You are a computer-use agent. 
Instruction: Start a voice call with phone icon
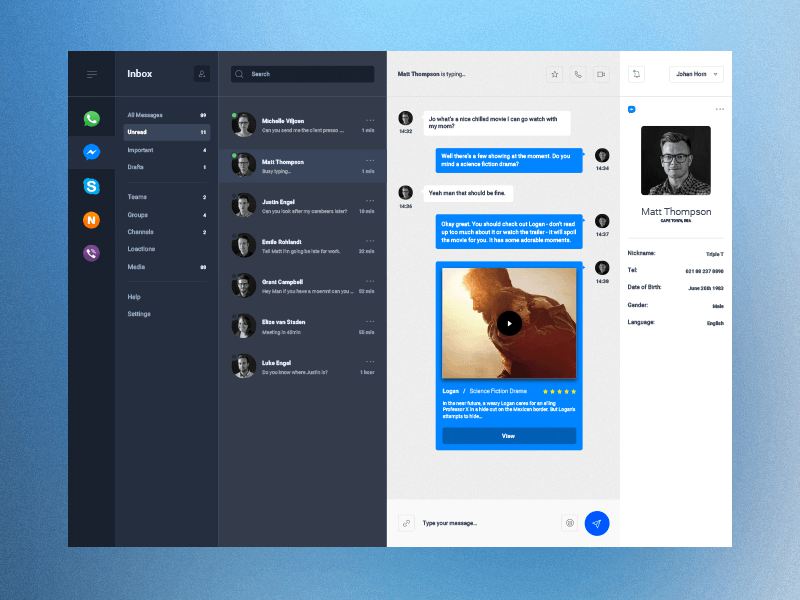coord(578,74)
